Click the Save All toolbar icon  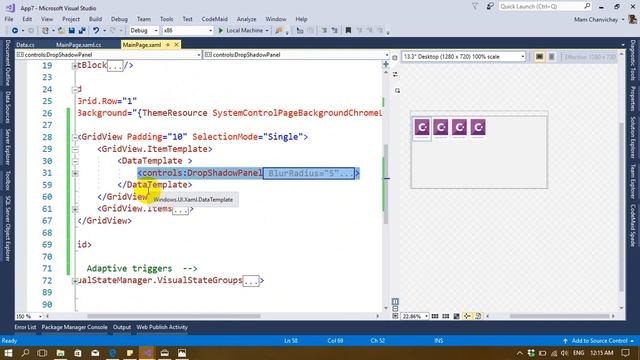[82, 31]
